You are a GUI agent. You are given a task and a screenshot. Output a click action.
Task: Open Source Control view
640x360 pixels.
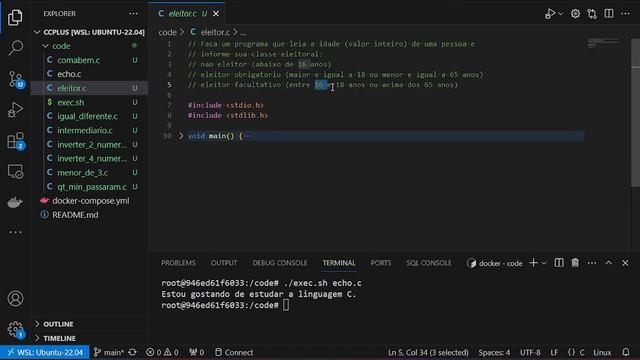(16, 79)
